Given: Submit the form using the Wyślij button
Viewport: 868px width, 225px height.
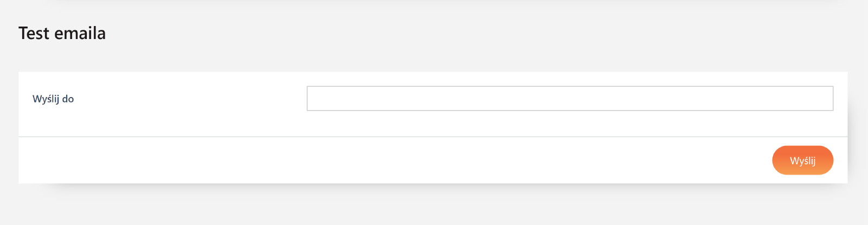Looking at the screenshot, I should (802, 160).
